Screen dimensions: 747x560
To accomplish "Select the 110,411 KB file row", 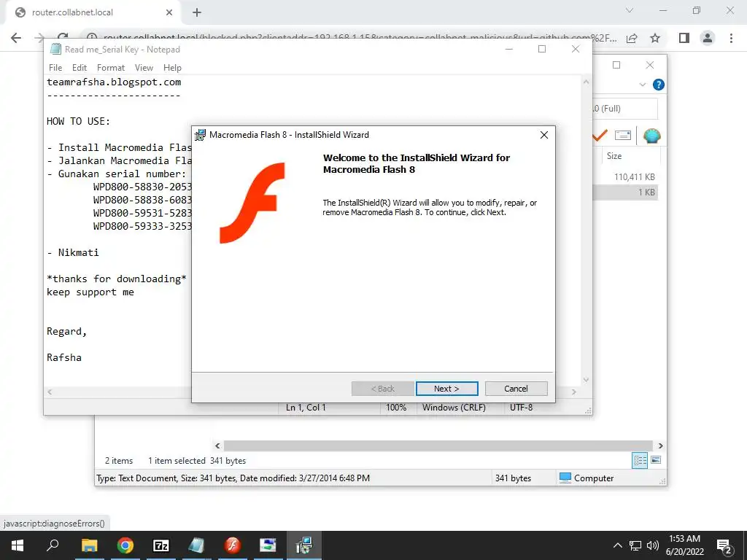I will tap(624, 176).
